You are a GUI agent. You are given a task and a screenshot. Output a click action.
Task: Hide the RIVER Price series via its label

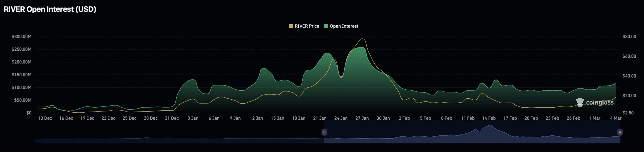tap(307, 26)
